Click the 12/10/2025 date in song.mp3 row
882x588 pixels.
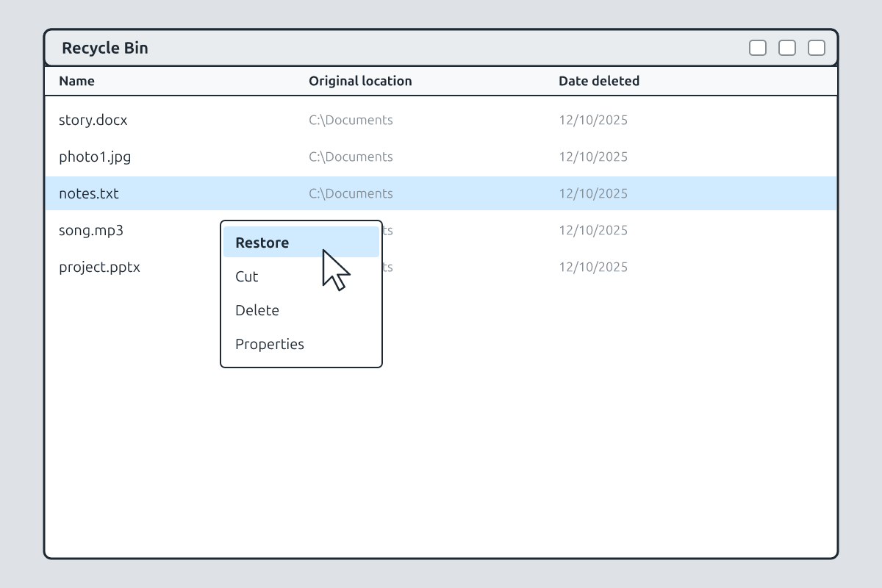click(x=593, y=230)
